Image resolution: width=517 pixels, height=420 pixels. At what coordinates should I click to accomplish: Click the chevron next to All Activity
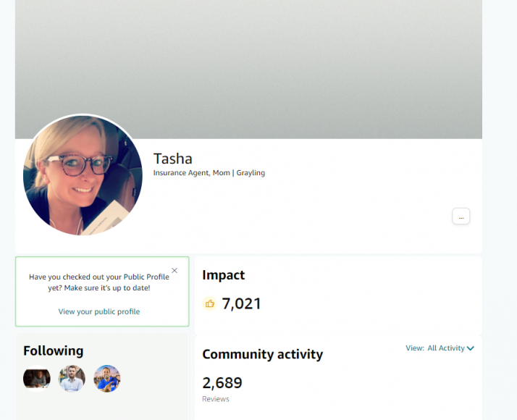pyautogui.click(x=471, y=348)
